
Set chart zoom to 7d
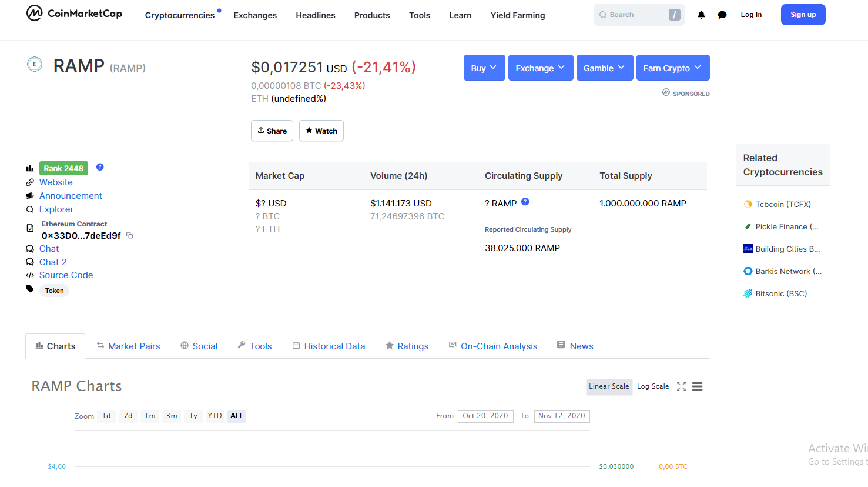pyautogui.click(x=128, y=416)
